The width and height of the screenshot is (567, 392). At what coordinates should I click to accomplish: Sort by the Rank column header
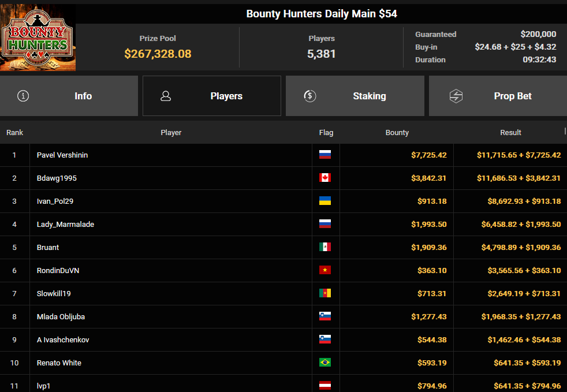(14, 133)
